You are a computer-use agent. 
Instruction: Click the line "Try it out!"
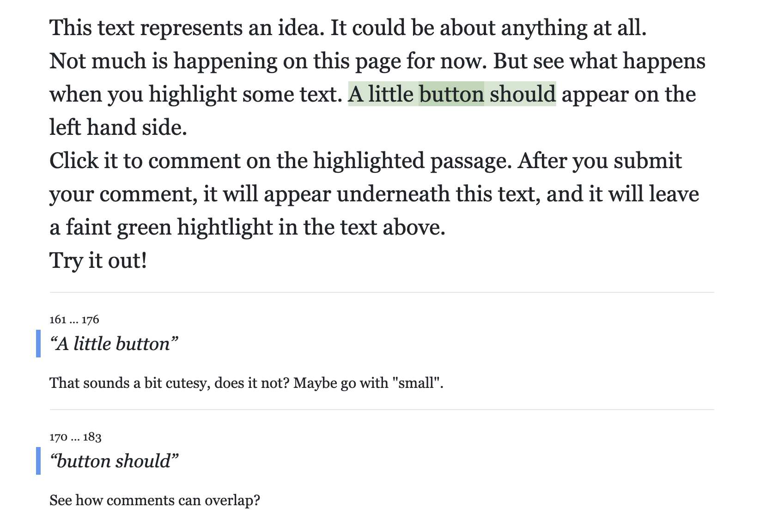tap(98, 260)
